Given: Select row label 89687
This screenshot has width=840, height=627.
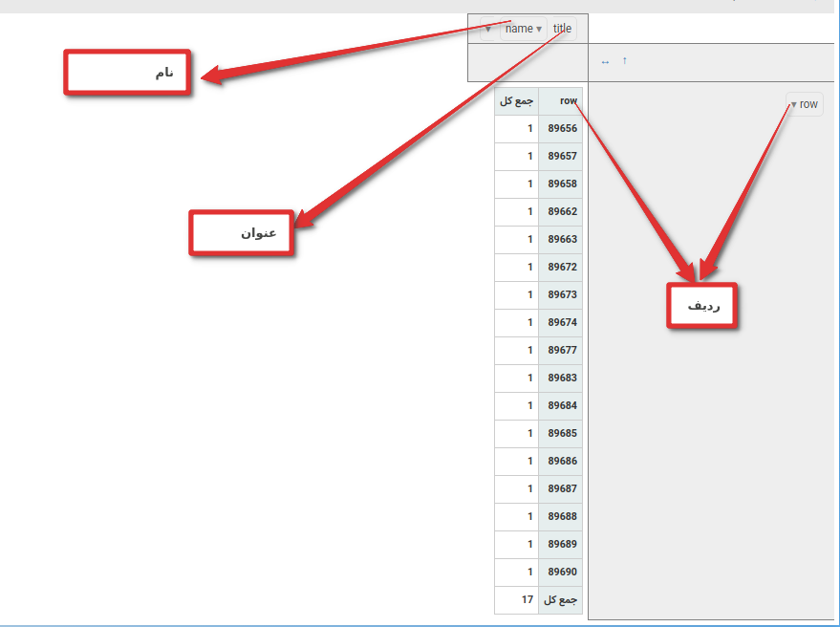Looking at the screenshot, I should [560, 489].
